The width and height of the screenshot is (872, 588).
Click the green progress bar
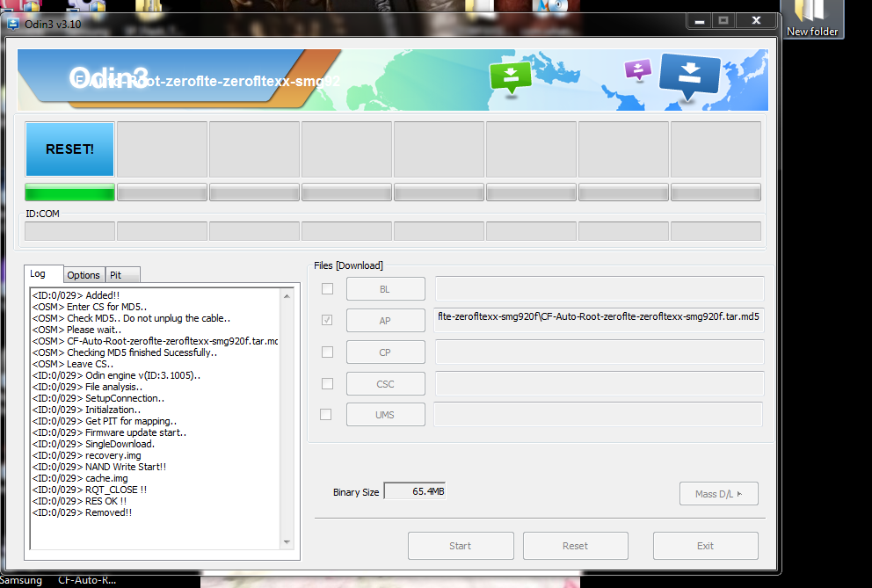[x=69, y=192]
